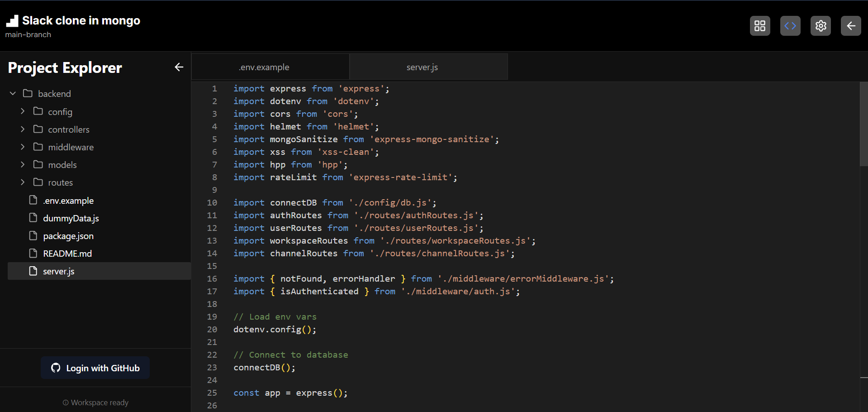Expand the controllers folder chevron
The height and width of the screenshot is (412, 868).
tap(23, 129)
